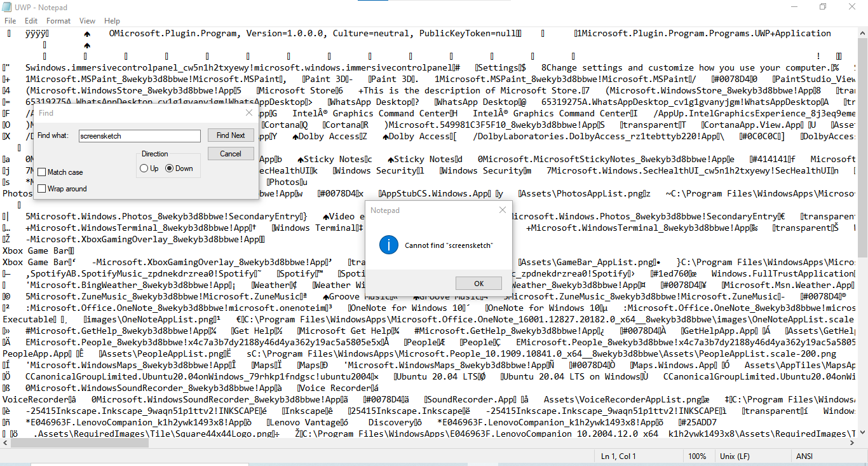
Task: Open the Help menu
Action: (112, 21)
